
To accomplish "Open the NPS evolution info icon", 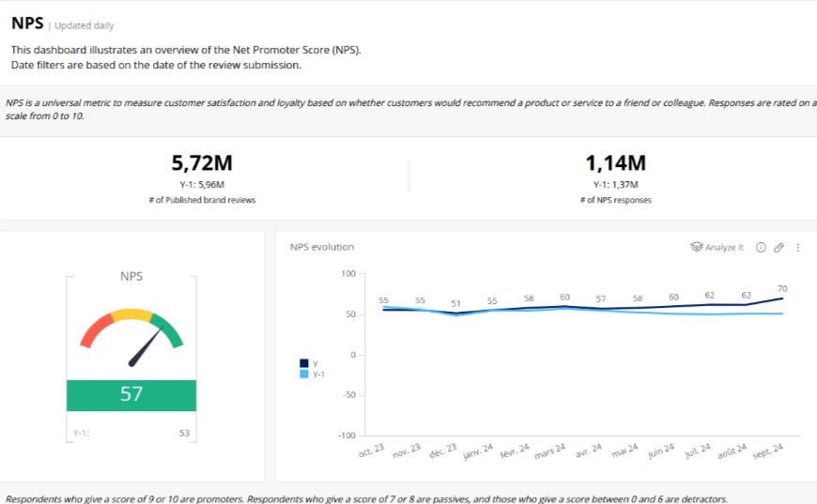I will [761, 248].
